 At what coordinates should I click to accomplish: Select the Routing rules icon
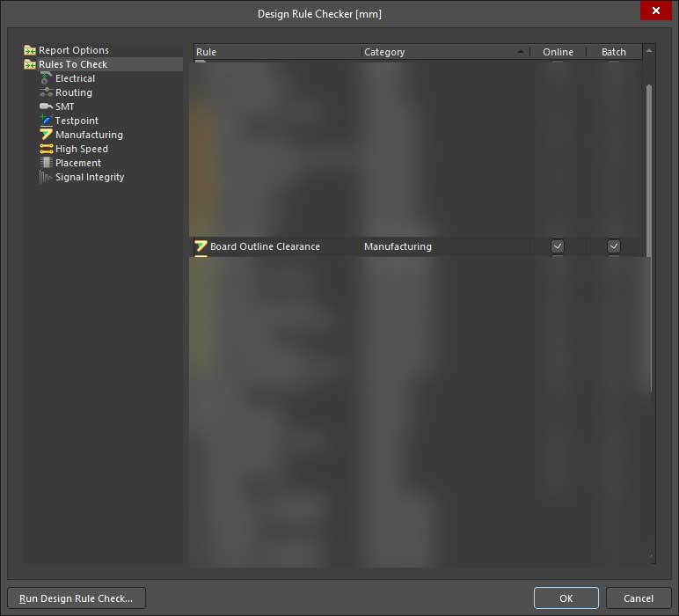(47, 92)
